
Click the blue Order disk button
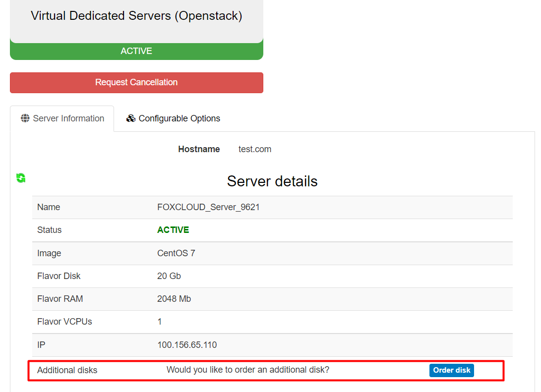point(451,370)
